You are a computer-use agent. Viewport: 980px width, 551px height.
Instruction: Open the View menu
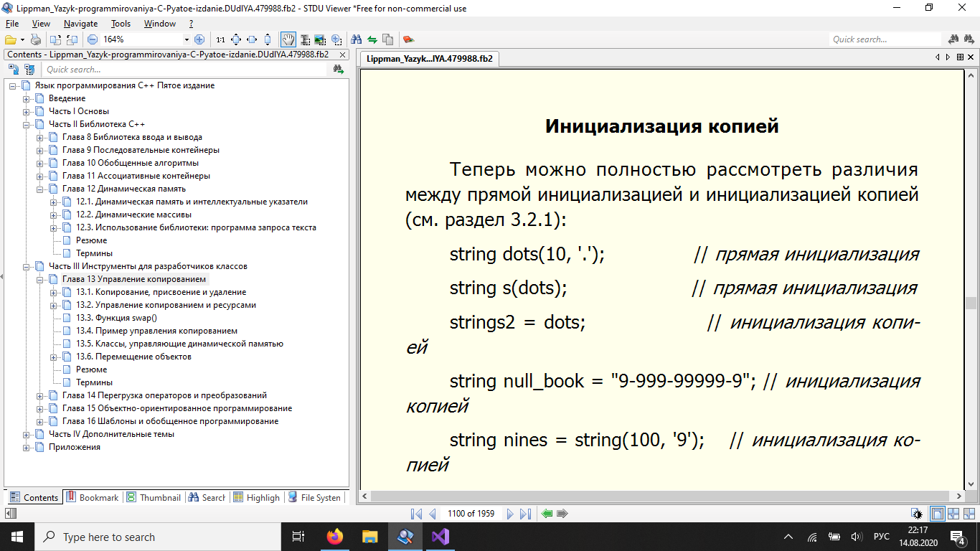click(41, 24)
